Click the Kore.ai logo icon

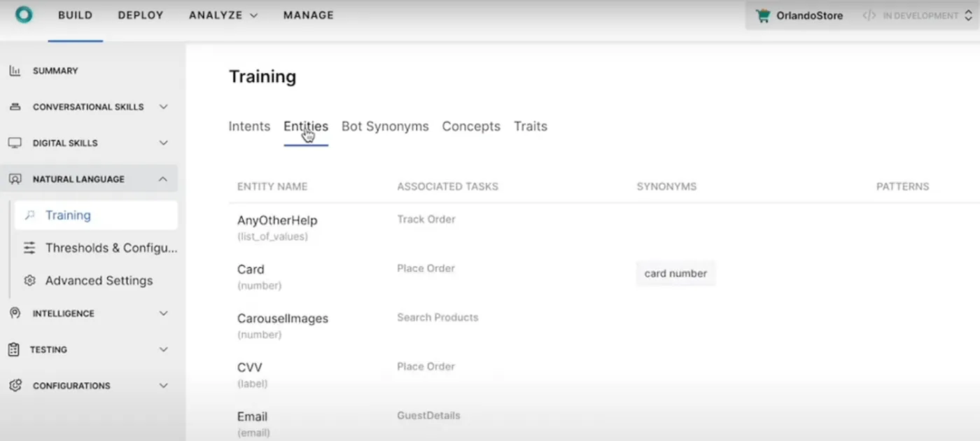click(24, 15)
